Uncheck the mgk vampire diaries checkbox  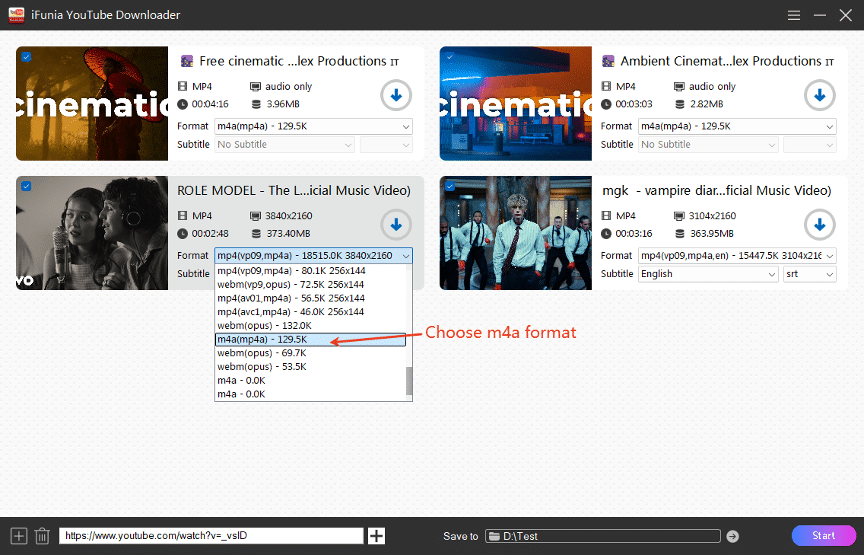pos(450,186)
